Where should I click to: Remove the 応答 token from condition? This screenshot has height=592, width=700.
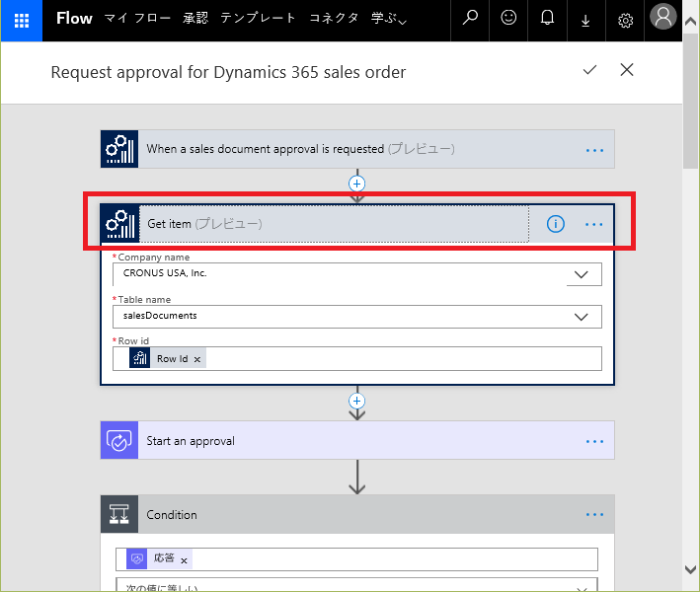point(184,560)
